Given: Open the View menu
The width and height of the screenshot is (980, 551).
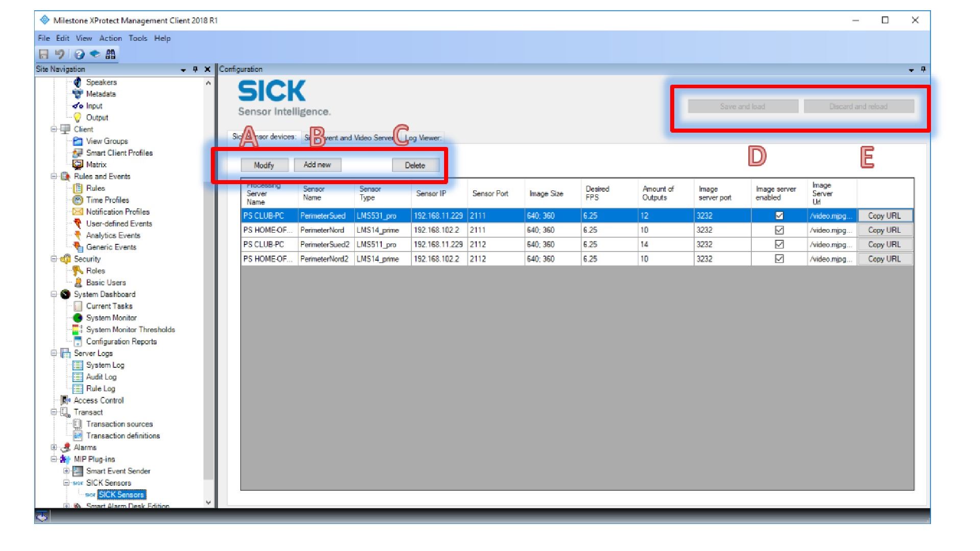Looking at the screenshot, I should pos(84,38).
